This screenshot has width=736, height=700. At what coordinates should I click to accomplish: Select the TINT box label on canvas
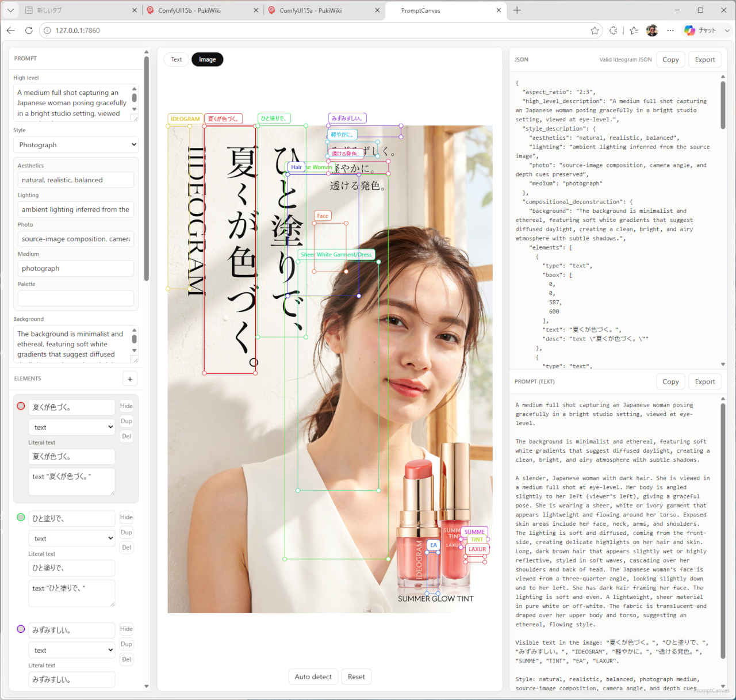[477, 540]
